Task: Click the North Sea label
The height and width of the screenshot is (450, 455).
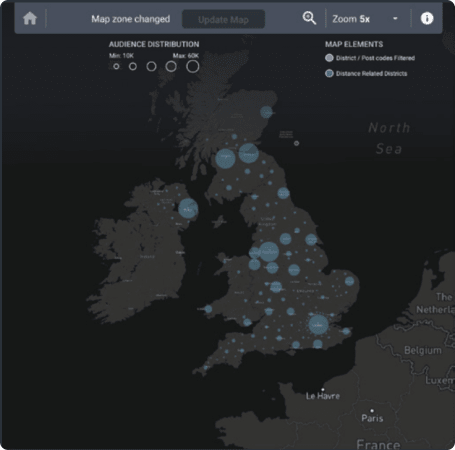Action: tap(389, 138)
